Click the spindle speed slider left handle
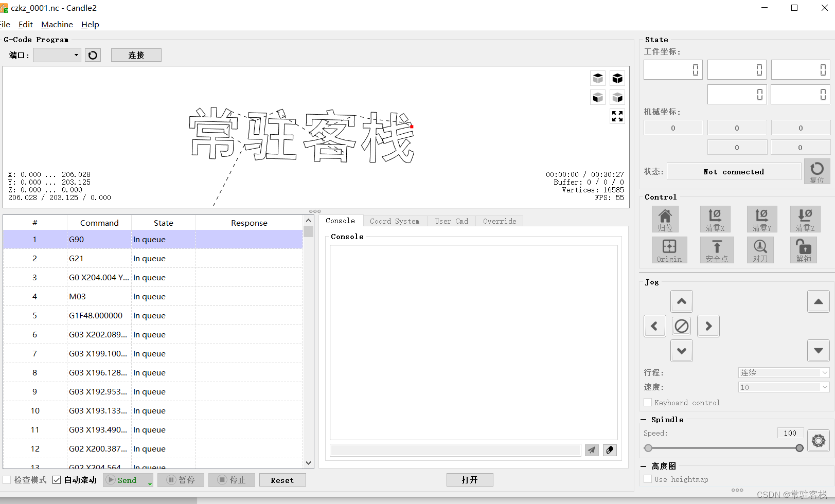Viewport: 835px width, 504px height. coord(648,448)
